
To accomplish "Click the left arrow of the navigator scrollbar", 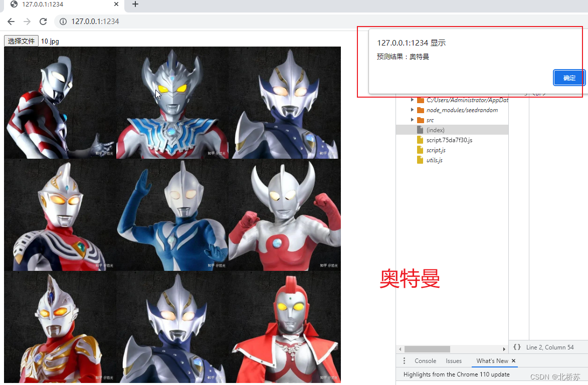I will click(400, 349).
